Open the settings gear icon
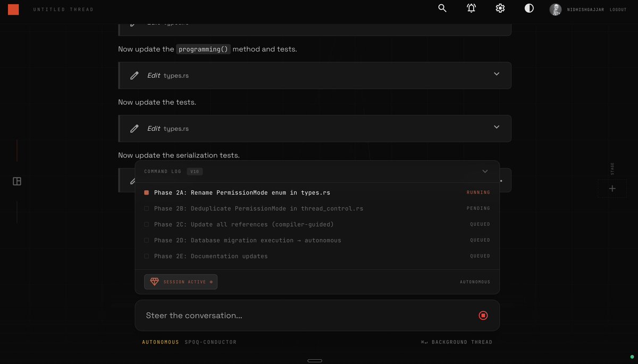Screen dimensions: 638x364 [500, 8]
